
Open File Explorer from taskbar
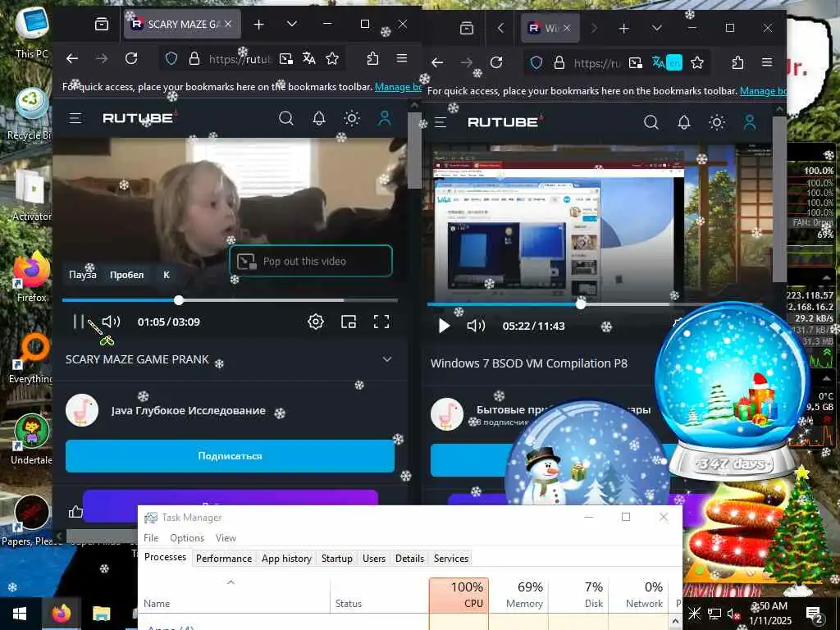pos(101,614)
